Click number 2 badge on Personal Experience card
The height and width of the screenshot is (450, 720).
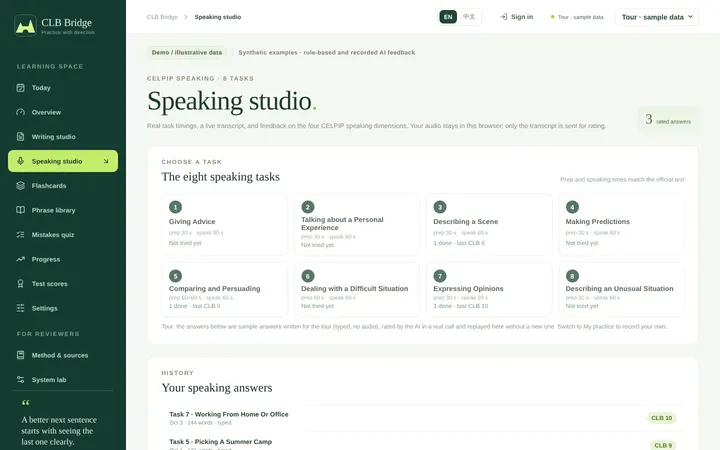point(308,207)
